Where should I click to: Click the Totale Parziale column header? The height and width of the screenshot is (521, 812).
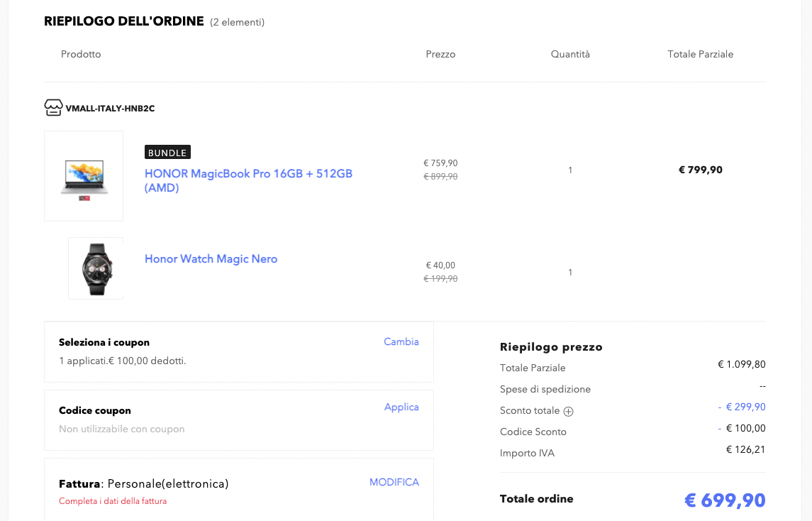click(x=700, y=54)
